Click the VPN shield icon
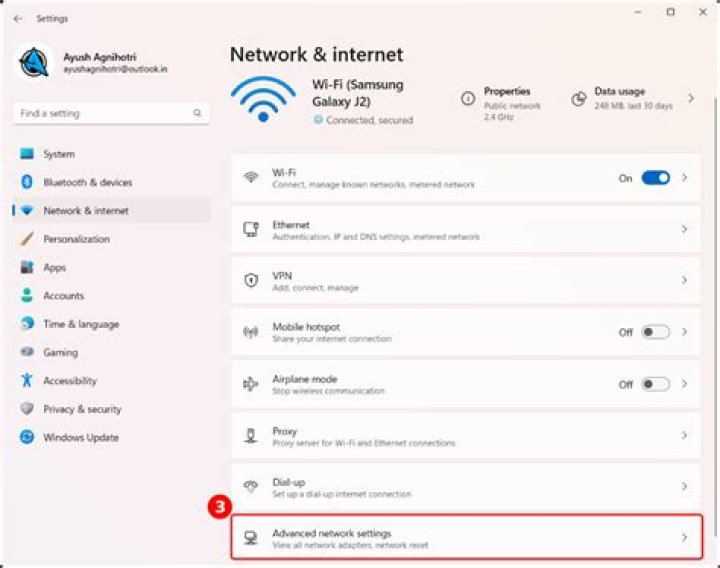Viewport: 720px width, 568px height. (x=251, y=281)
